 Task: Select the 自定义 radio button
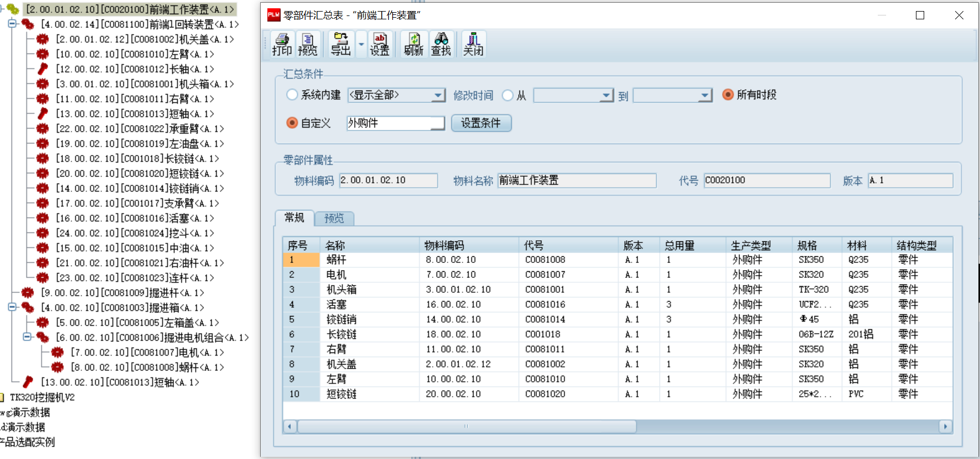[292, 123]
